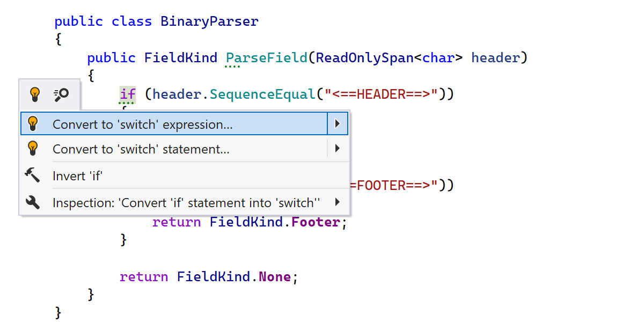This screenshot has width=644, height=322.
Task: Click the BinaryParser class name
Action: coord(209,21)
